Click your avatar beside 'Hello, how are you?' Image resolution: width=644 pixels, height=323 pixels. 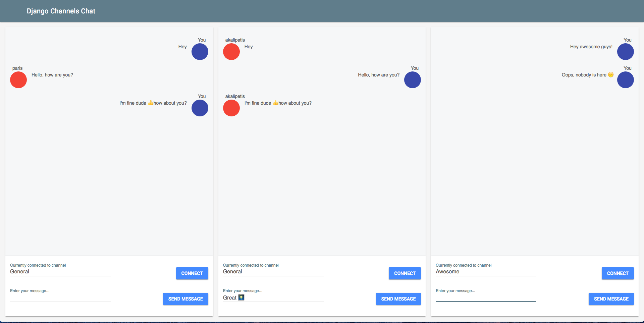412,80
